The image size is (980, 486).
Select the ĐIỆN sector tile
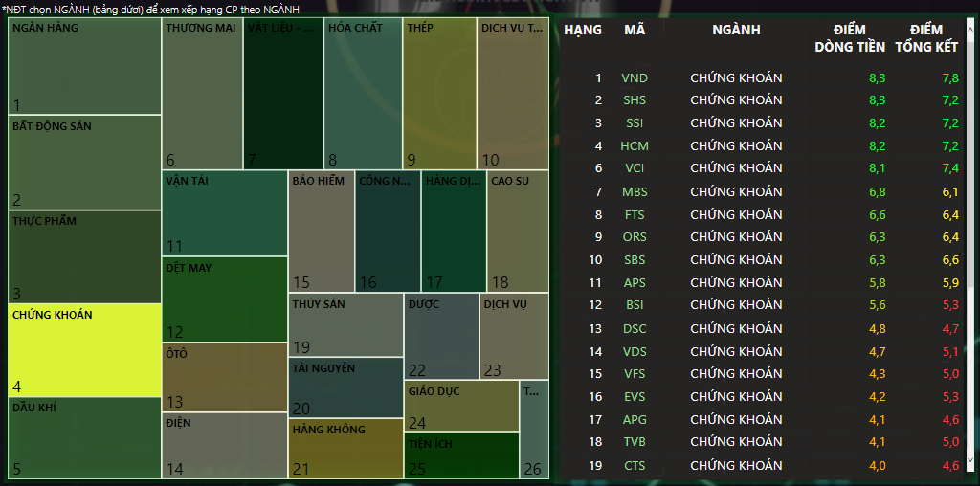coord(225,446)
